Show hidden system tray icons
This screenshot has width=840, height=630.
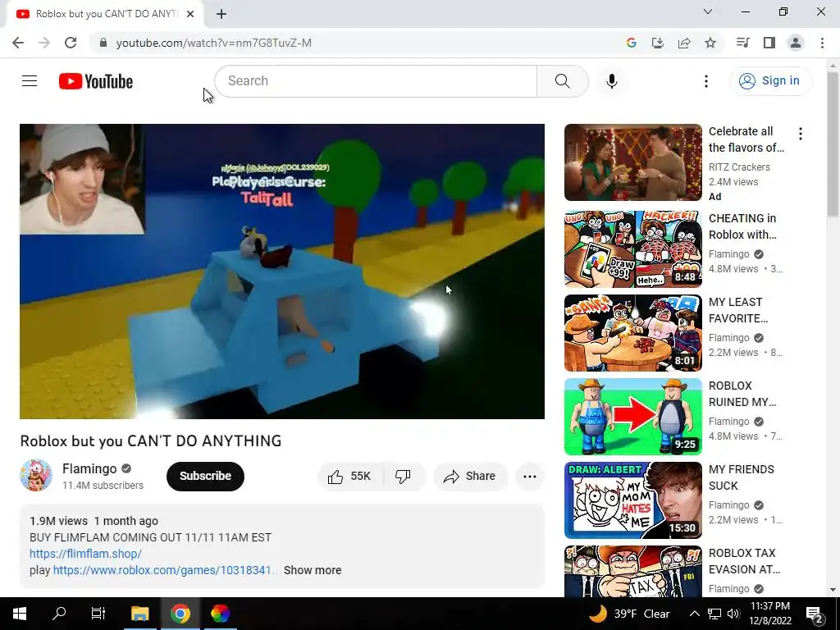tap(694, 614)
